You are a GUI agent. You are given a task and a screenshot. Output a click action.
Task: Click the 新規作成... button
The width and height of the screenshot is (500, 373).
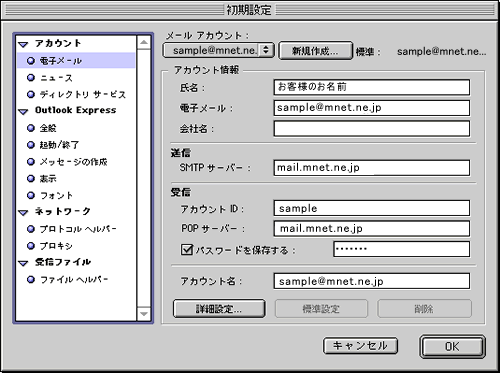tap(315, 51)
